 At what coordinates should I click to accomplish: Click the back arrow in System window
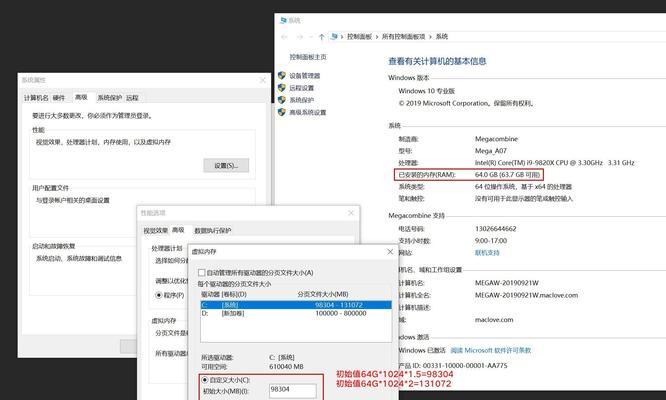[x=285, y=37]
